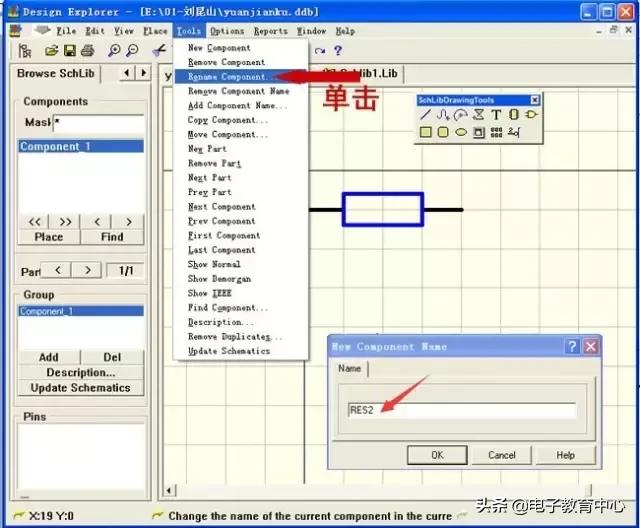This screenshot has width=640, height=528.
Task: Click the open file folder icon
Action: (x=51, y=51)
